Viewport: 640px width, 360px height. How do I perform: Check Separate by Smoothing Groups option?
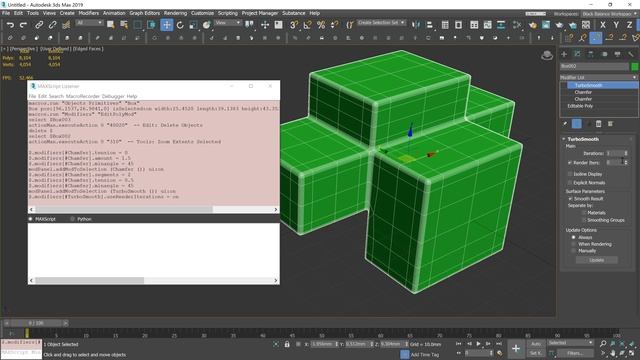(x=584, y=220)
